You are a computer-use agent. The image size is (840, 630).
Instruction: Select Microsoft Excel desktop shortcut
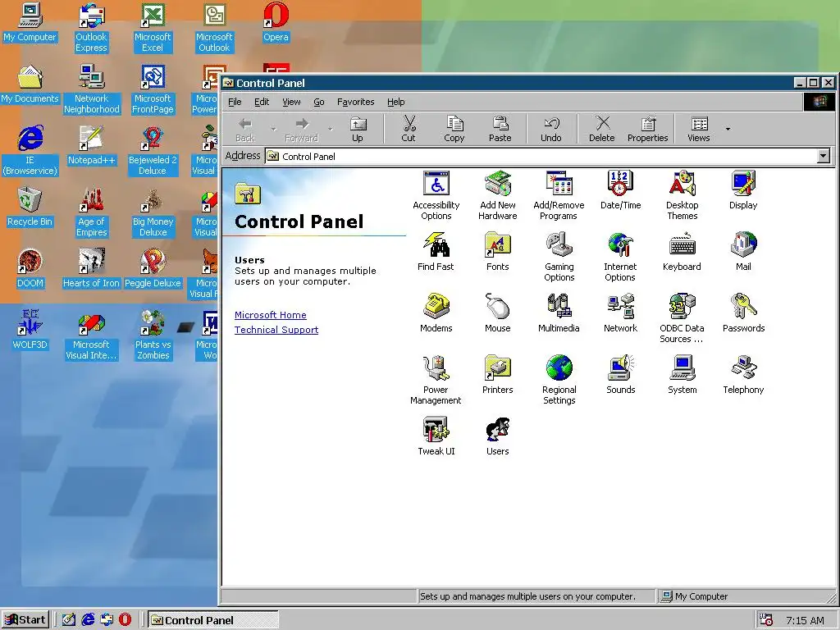[153, 28]
